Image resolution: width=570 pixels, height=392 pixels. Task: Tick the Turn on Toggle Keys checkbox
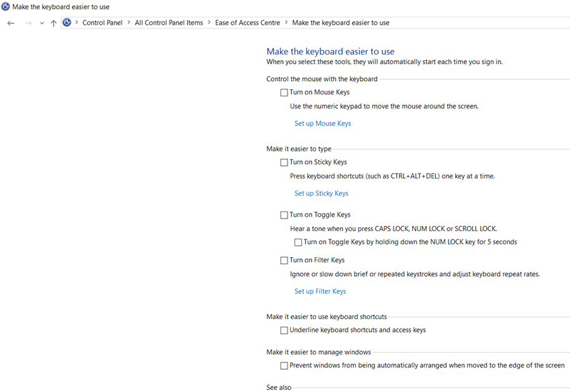point(284,215)
